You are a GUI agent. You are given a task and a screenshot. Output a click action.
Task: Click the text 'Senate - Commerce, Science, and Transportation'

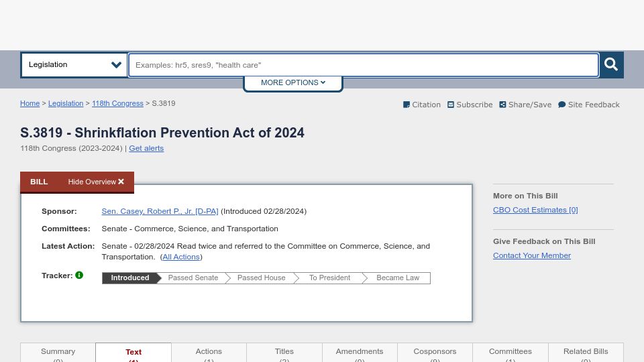[190, 229]
